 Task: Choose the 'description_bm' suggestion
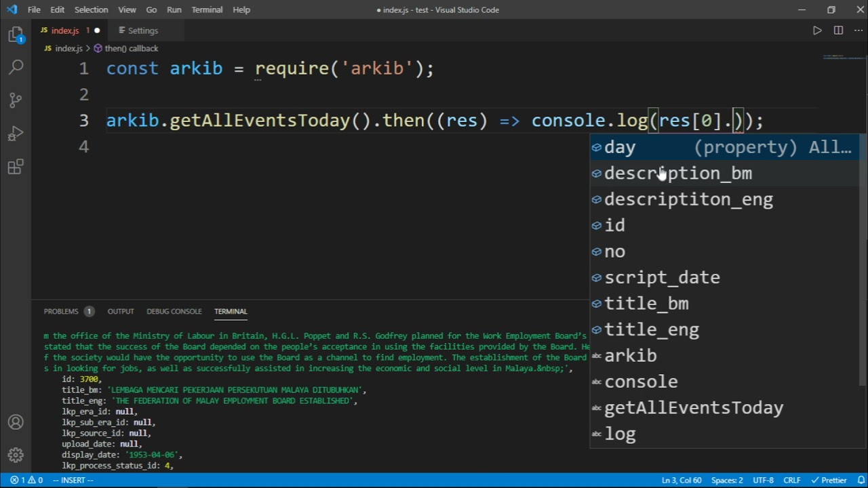(724, 173)
